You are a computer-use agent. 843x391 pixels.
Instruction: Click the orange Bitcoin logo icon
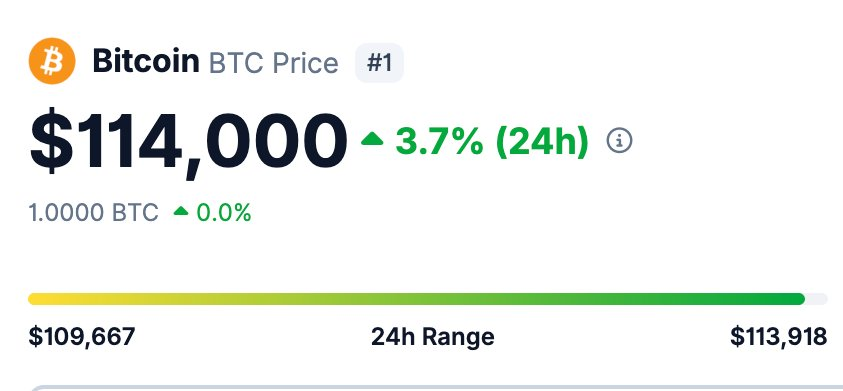[52, 61]
